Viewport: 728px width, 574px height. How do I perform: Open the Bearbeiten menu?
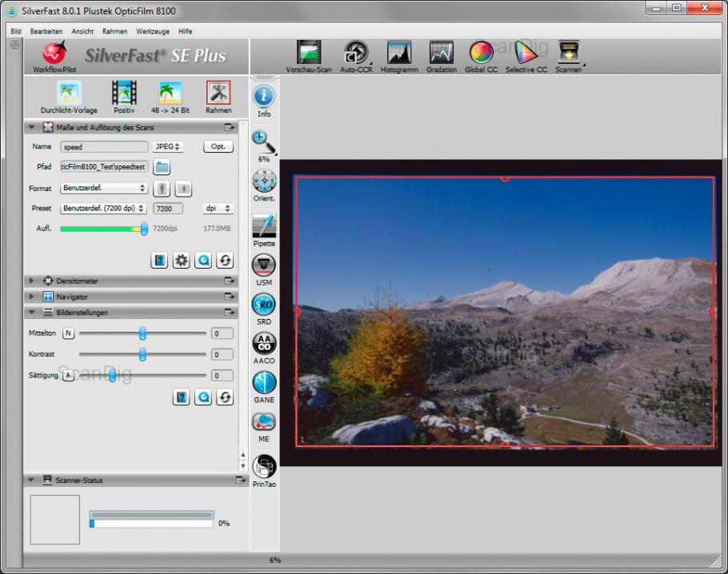coord(46,31)
